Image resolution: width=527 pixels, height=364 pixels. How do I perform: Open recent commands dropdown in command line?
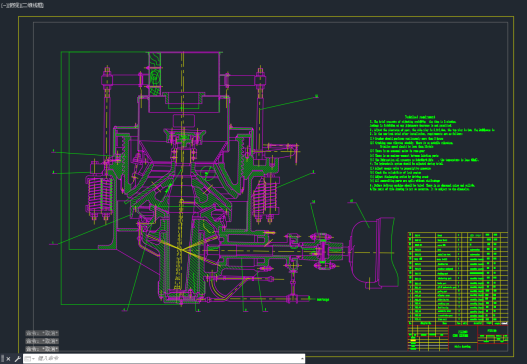[30, 359]
